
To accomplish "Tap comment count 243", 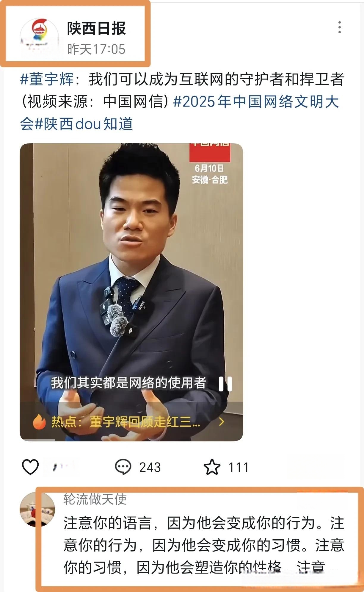I will pos(150,467).
